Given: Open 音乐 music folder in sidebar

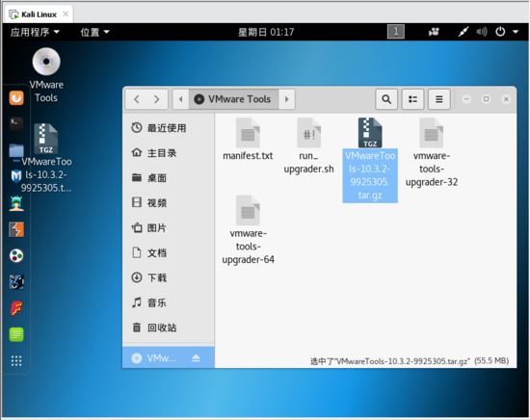Looking at the screenshot, I should click(169, 302).
